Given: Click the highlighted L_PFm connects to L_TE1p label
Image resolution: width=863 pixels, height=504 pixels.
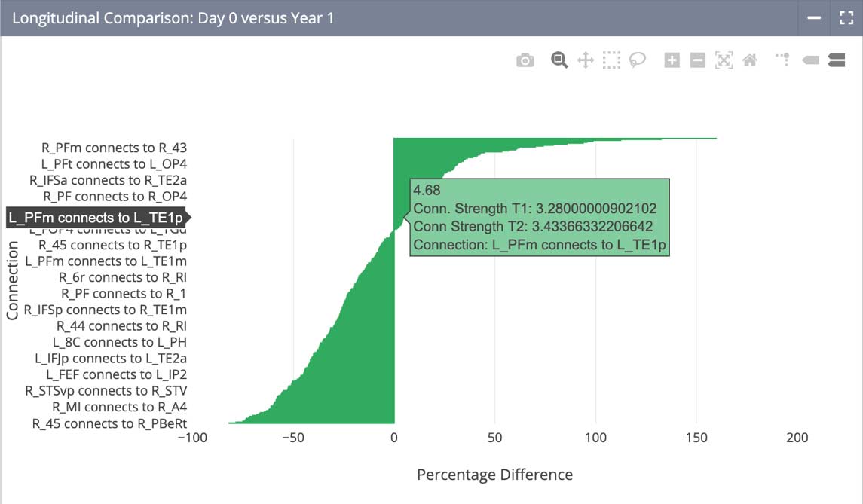Looking at the screenshot, I should click(96, 218).
